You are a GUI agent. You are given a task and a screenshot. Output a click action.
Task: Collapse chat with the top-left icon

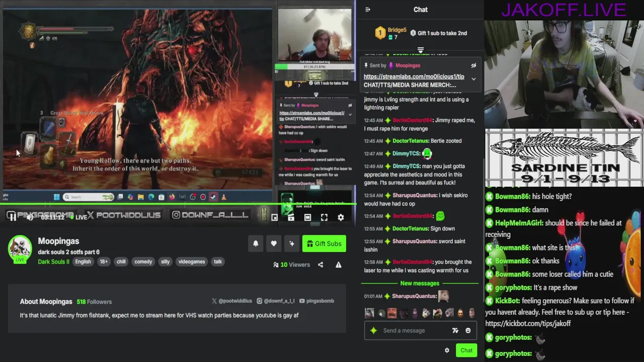[x=368, y=10]
